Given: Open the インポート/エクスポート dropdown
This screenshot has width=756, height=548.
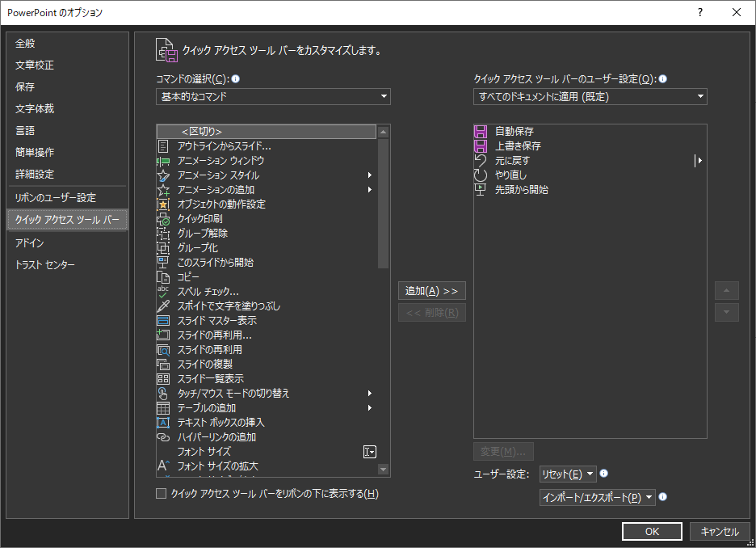Looking at the screenshot, I should [x=598, y=497].
